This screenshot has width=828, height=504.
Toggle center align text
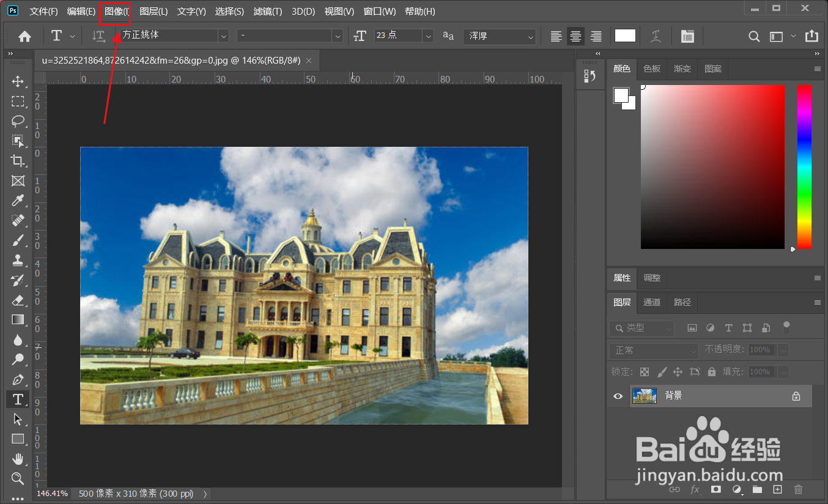pos(575,36)
